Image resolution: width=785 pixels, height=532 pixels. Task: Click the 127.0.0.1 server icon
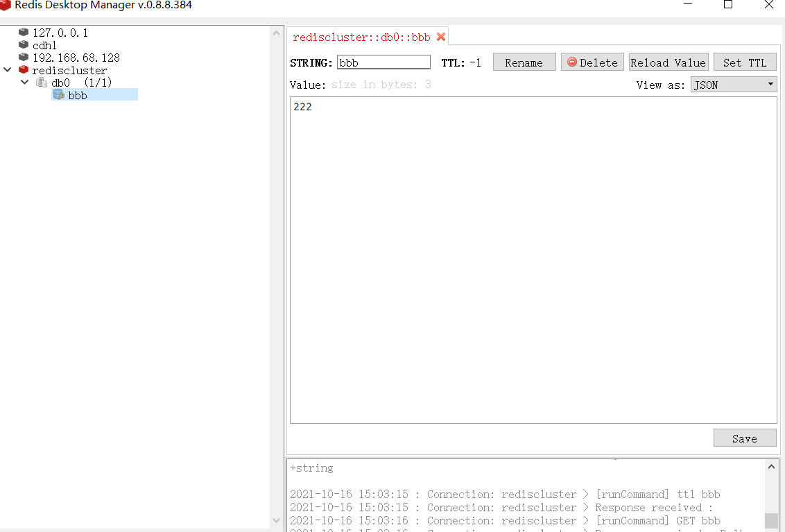point(23,32)
